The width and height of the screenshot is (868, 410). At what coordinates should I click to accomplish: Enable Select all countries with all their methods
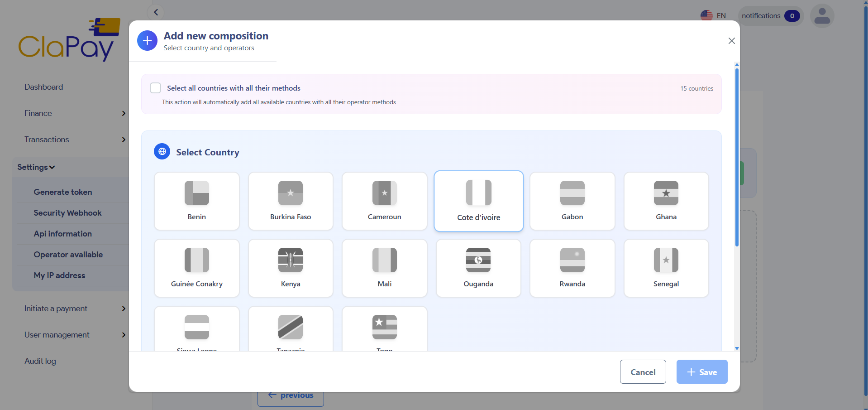pyautogui.click(x=155, y=88)
